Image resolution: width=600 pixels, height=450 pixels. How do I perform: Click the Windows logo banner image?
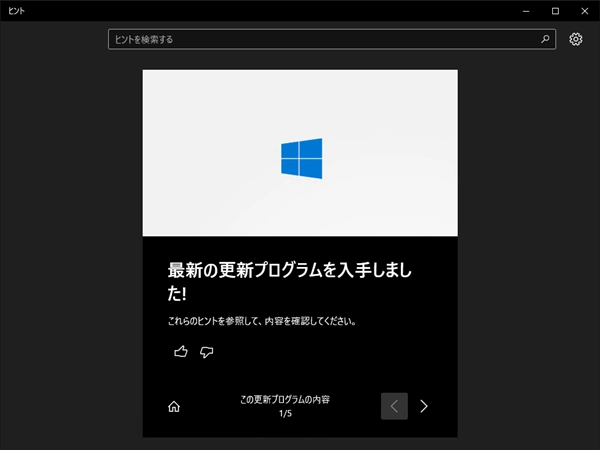300,153
